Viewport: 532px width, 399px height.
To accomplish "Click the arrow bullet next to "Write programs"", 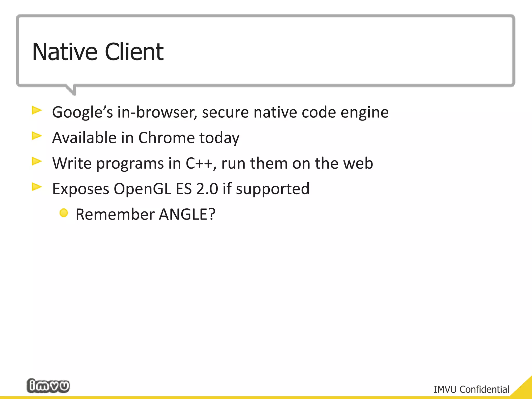I will (x=36, y=161).
